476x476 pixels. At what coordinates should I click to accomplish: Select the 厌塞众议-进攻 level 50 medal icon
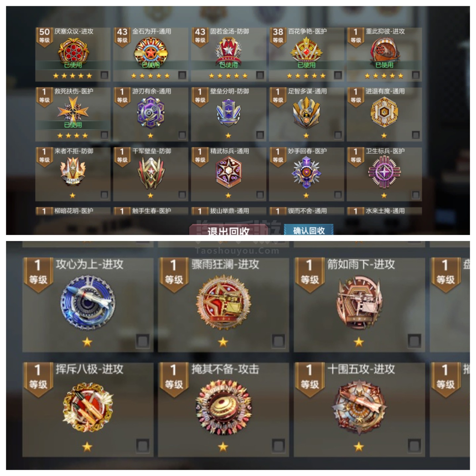[73, 52]
